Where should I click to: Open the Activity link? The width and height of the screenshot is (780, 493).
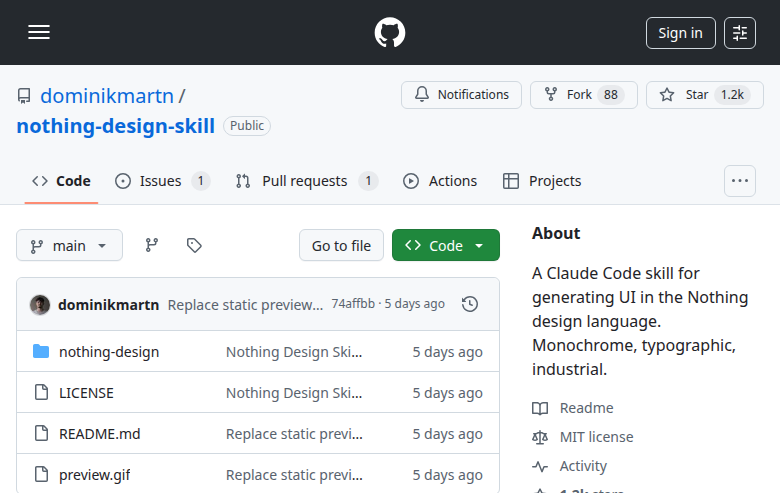click(x=583, y=466)
